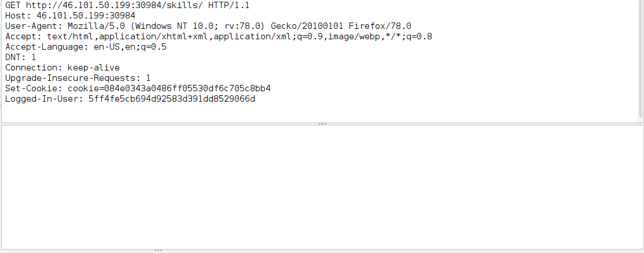Click the dotted splitter handle below the body pane
This screenshot has height=253, width=644.
pos(158,250)
